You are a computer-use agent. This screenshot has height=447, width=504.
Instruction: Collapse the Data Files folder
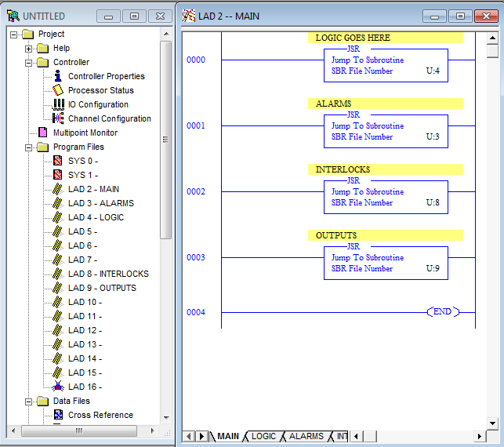[x=28, y=402]
